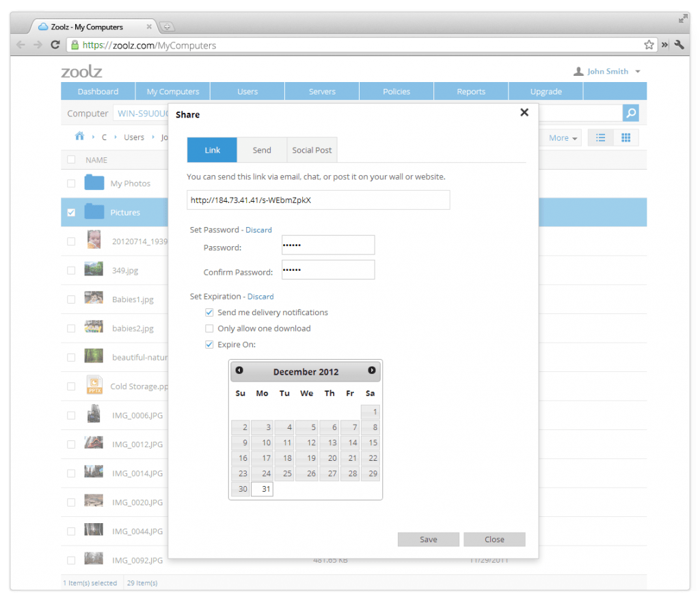The image size is (700, 599).
Task: Switch to the Social Post tab
Action: (x=312, y=150)
